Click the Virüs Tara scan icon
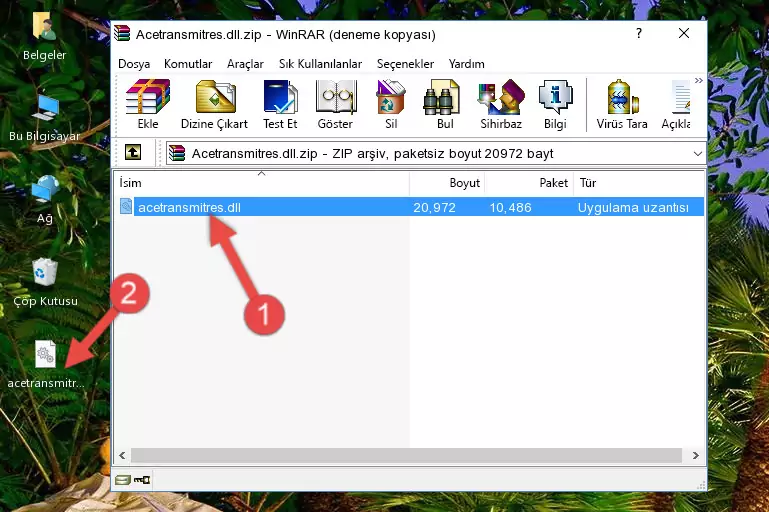The height and width of the screenshot is (512, 769). 622,97
